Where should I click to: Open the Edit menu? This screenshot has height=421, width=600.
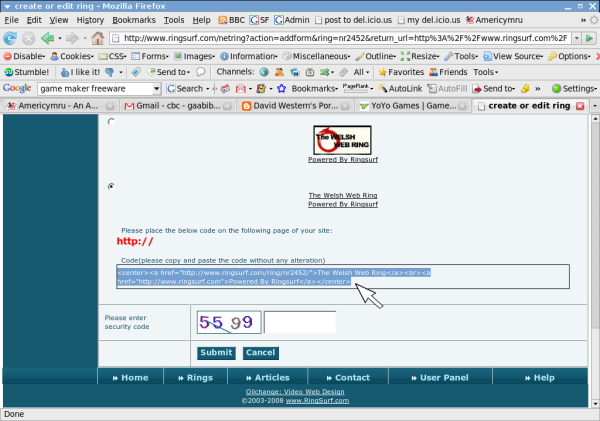[34, 20]
